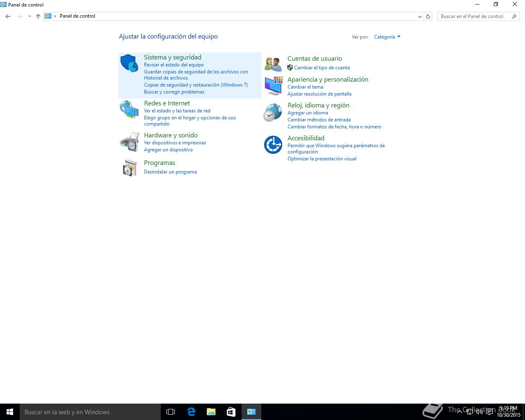Click the Accesibilidad heading

(x=306, y=138)
